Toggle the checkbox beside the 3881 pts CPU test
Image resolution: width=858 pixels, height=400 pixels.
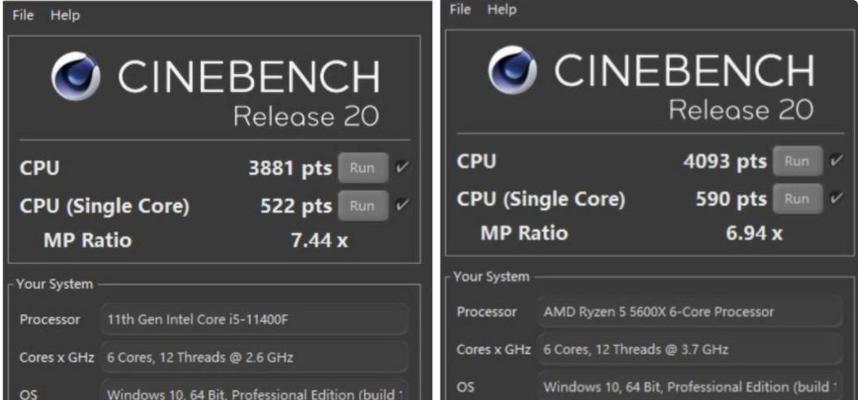pyautogui.click(x=403, y=167)
